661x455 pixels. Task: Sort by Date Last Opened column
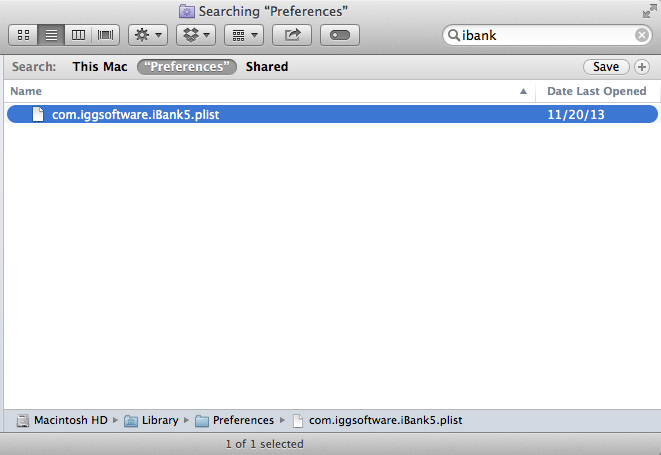tap(596, 91)
